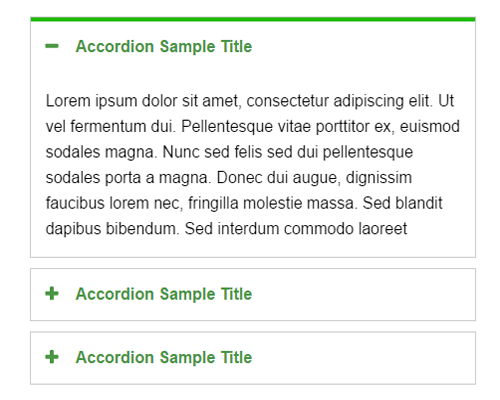Collapse the open accordion via its title text
Image resolution: width=500 pixels, height=400 pixels.
164,46
